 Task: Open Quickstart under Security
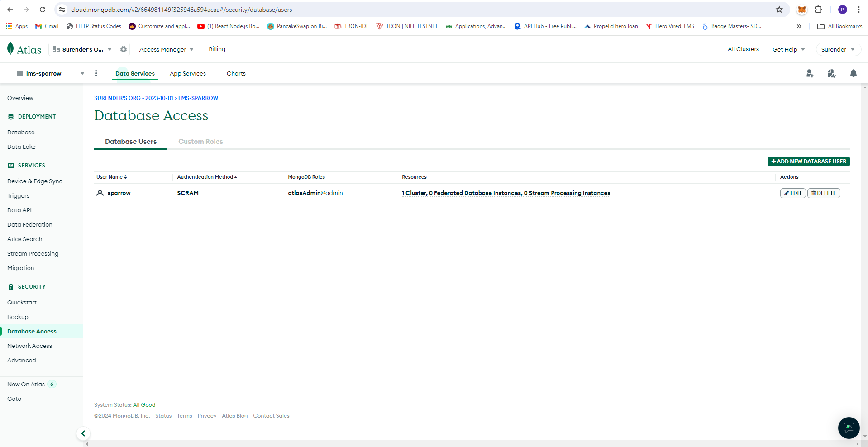pos(22,302)
